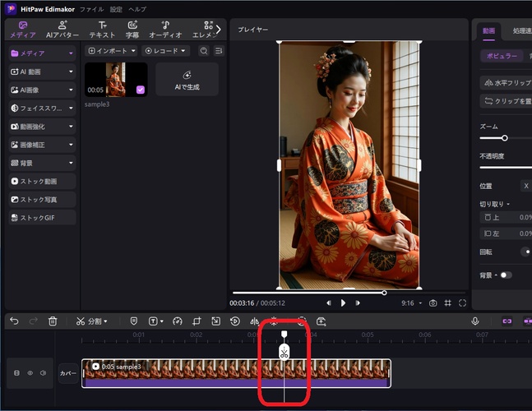The width and height of the screenshot is (532, 411).
Task: Step forward one frame in player
Action: 358,302
